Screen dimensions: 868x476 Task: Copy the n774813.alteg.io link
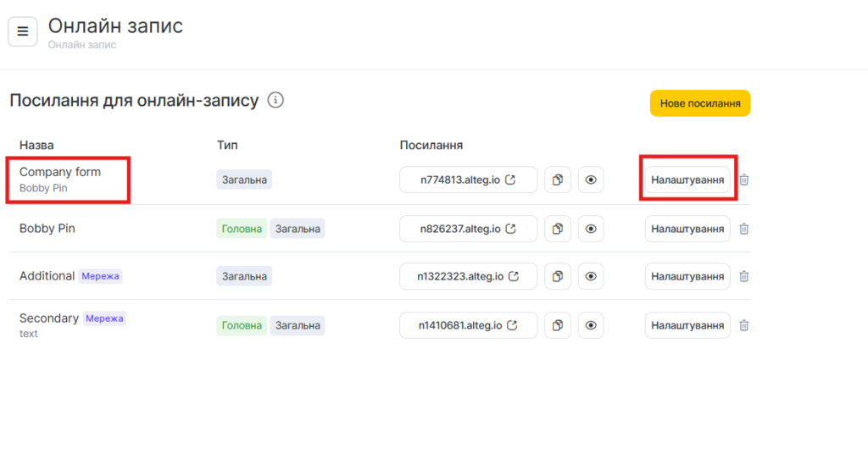click(558, 180)
